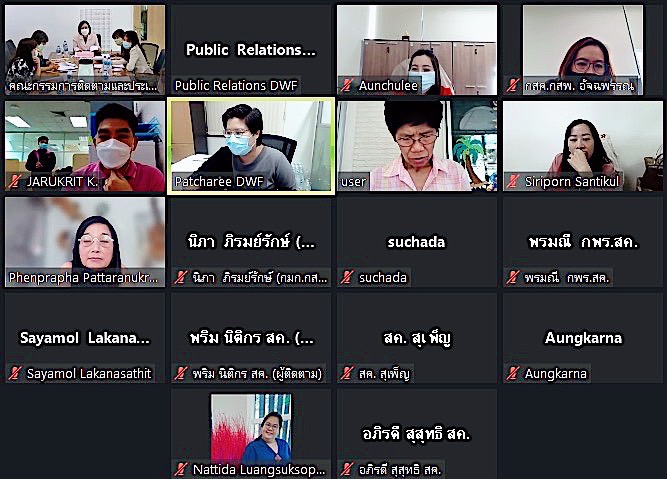
Task: Click the muted mic icon beside พรมณี กพร.สค.
Action: coord(512,277)
